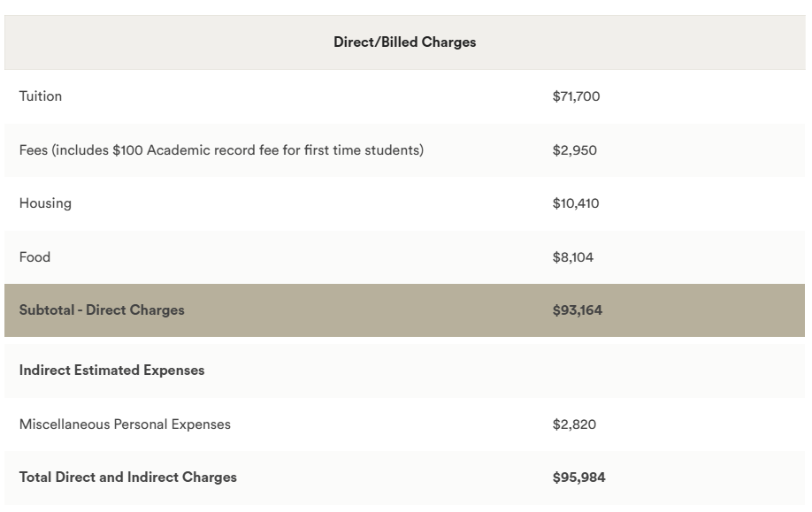
Task: Click the $2,950 fees amount
Action: point(574,150)
